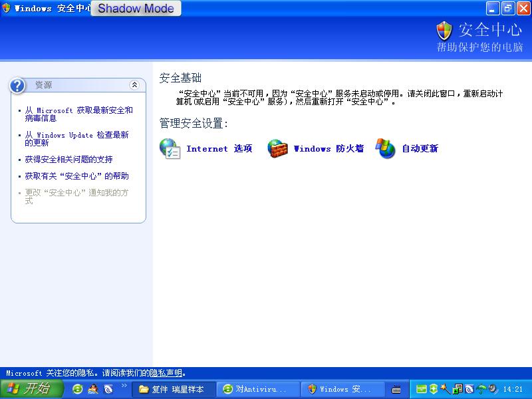532x399 pixels.
Task: Open the 隐私声明 privacy statement link
Action: (166, 373)
